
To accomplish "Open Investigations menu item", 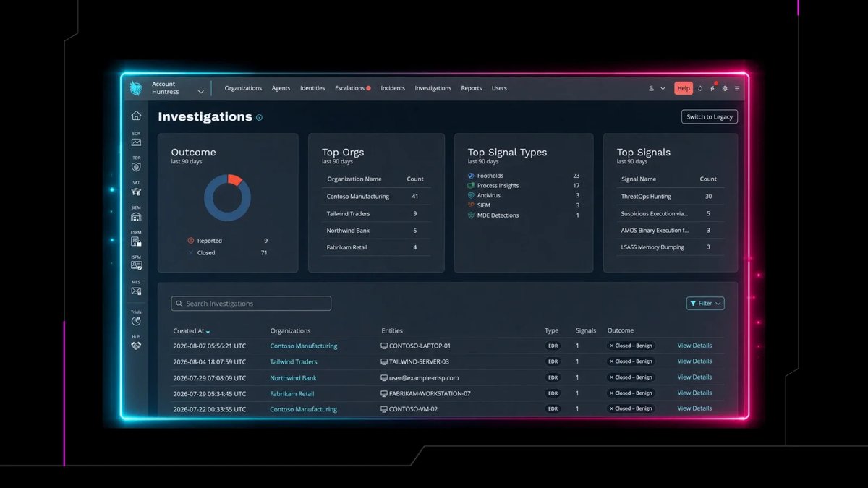I will (433, 88).
